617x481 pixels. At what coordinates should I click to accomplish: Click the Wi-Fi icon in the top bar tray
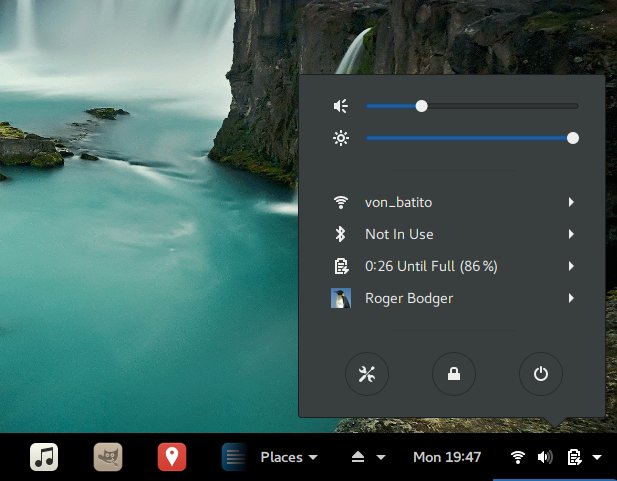point(518,457)
